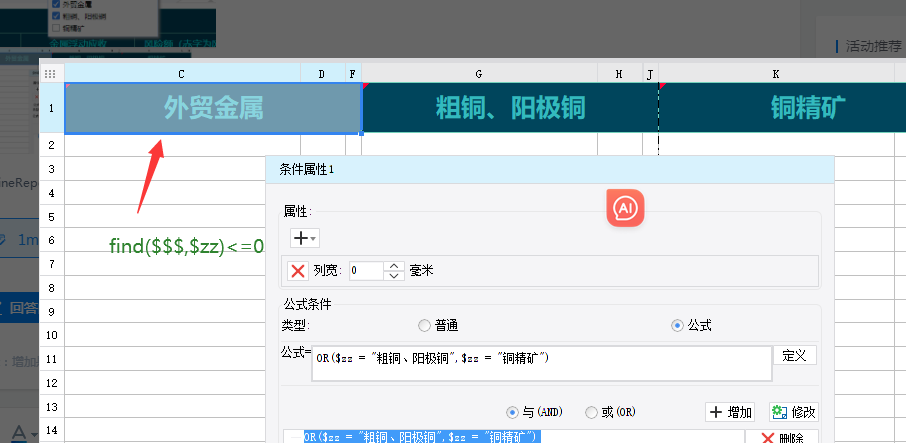Increase column width with the up stepper arrow
906x443 pixels.
394,266
